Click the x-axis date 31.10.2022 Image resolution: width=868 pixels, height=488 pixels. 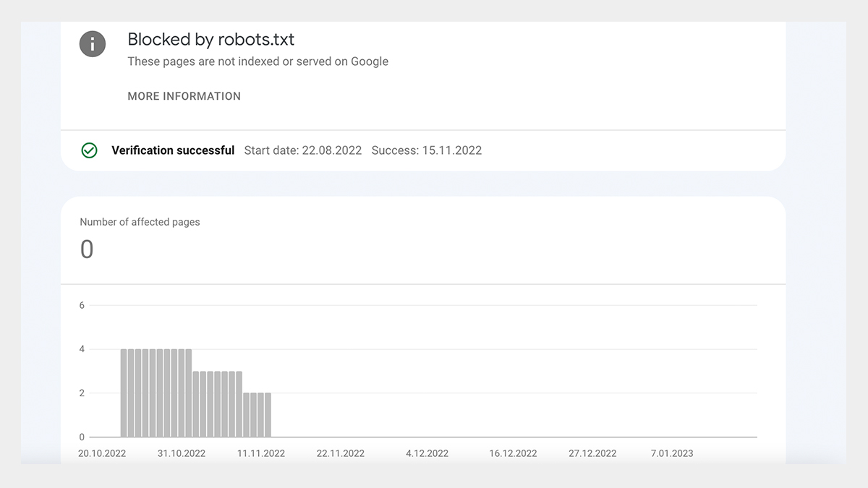click(x=182, y=453)
